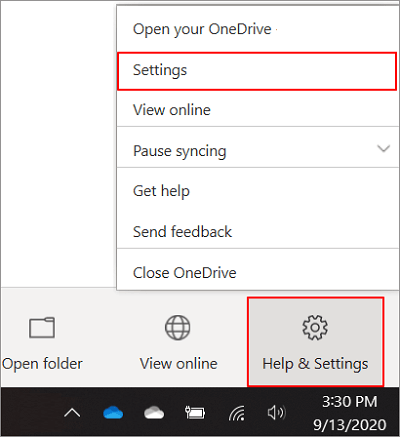Show hidden tray icons arrow

point(72,413)
